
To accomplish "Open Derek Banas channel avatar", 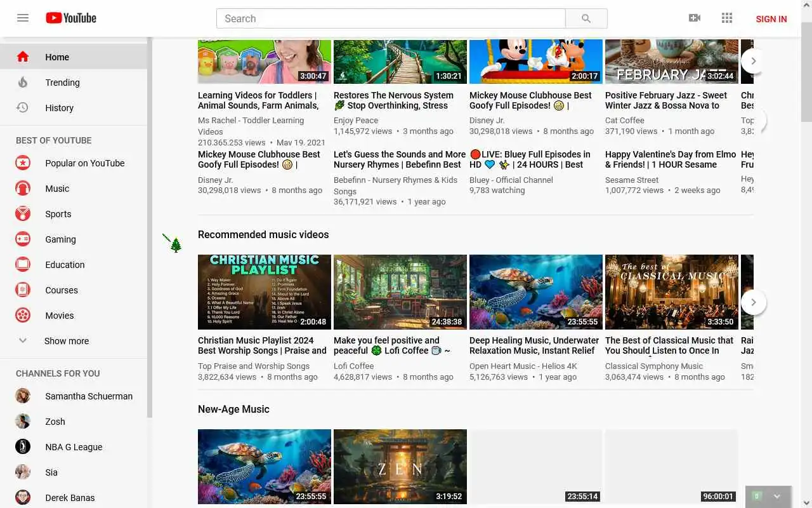I will [x=23, y=497].
